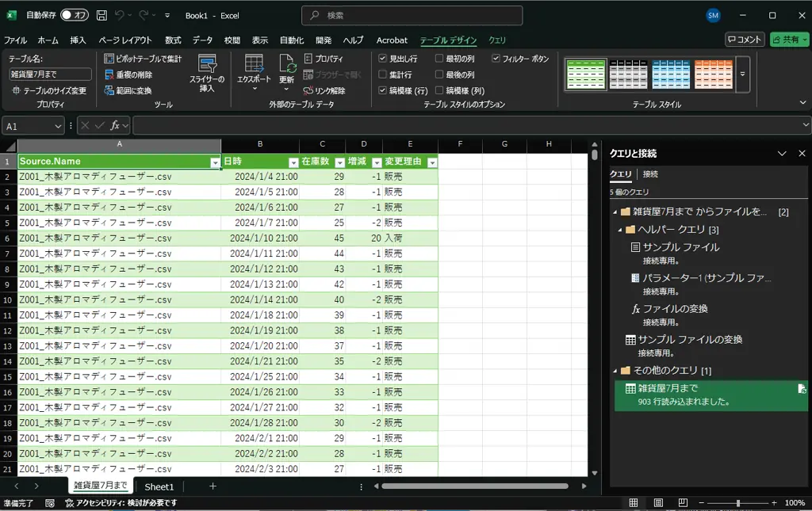Switch to Page Layout view in status bar
812x511 pixels.
658,503
